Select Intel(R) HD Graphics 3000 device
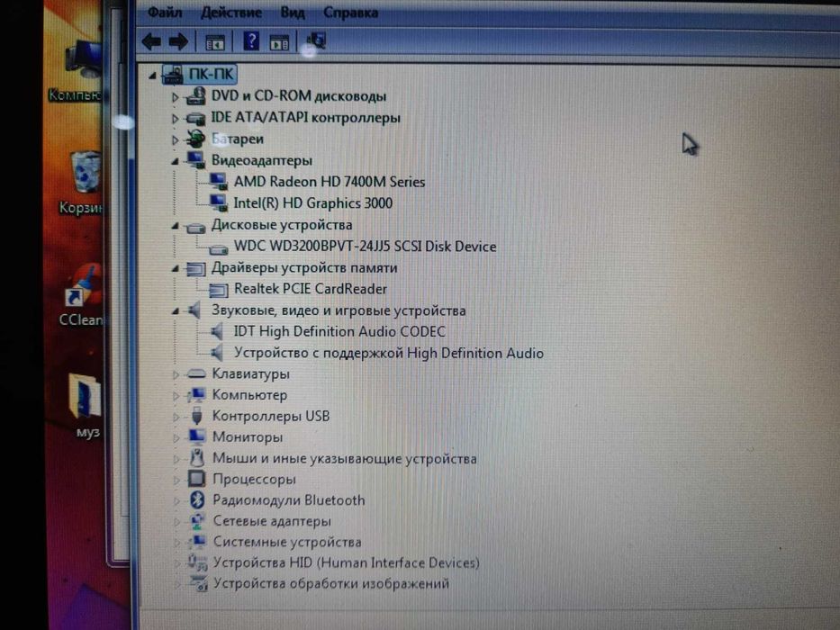This screenshot has width=840, height=630. point(312,203)
